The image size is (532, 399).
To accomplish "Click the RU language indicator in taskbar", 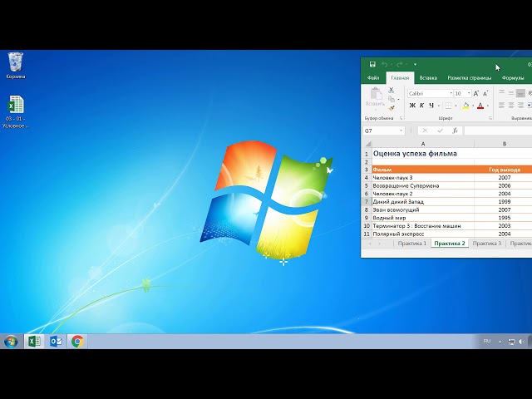I will (487, 341).
